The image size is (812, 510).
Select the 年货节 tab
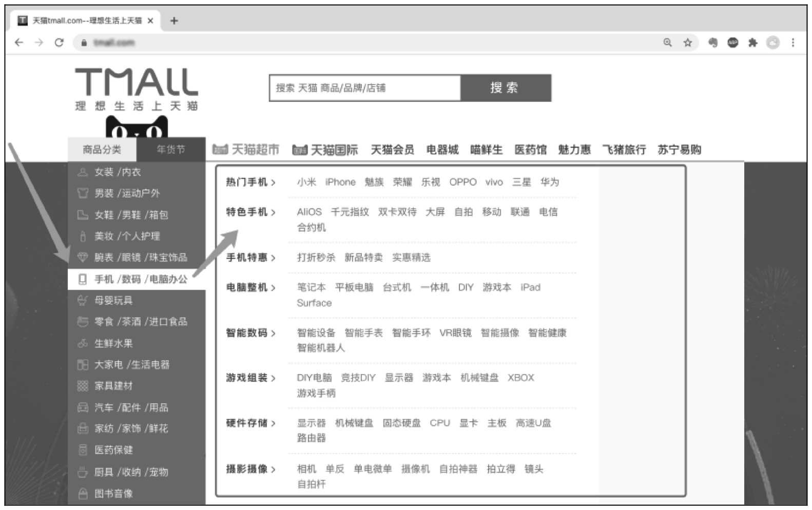171,149
